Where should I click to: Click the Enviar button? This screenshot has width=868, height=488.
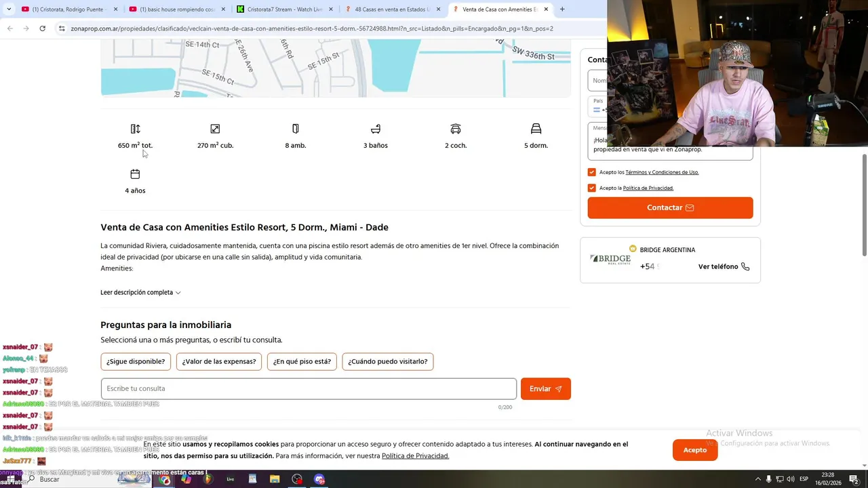546,388
